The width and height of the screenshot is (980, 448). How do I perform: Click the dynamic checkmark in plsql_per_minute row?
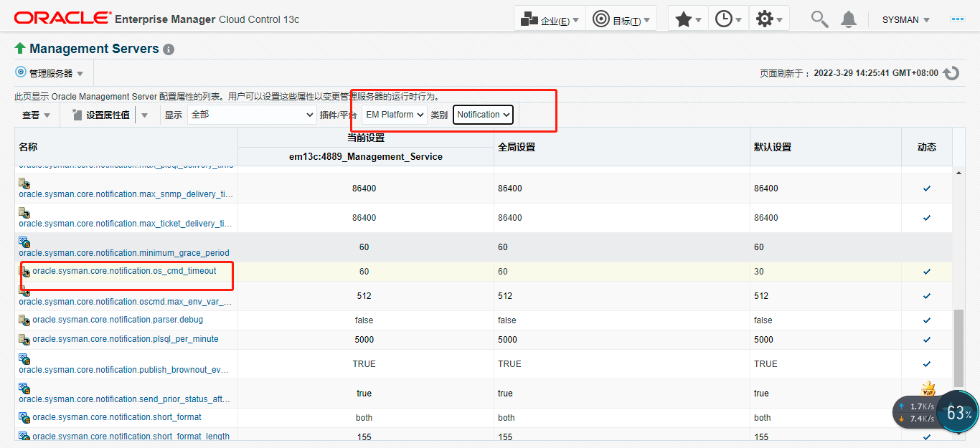click(927, 340)
